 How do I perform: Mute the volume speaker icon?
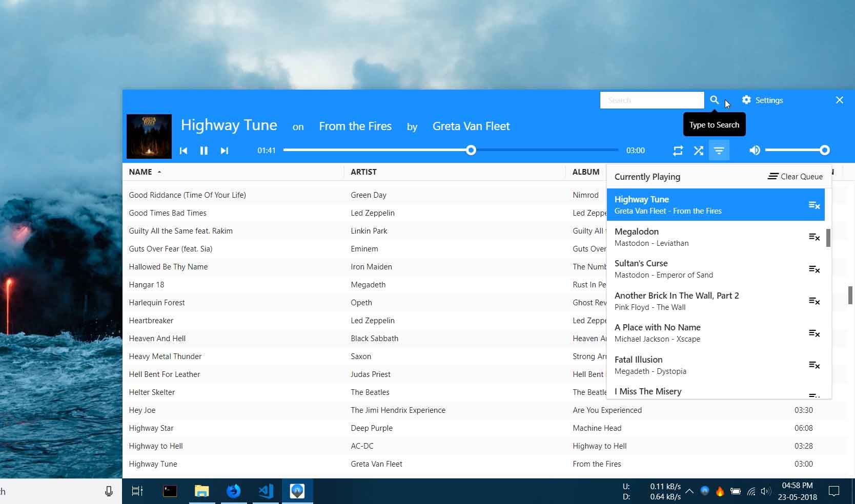point(755,150)
